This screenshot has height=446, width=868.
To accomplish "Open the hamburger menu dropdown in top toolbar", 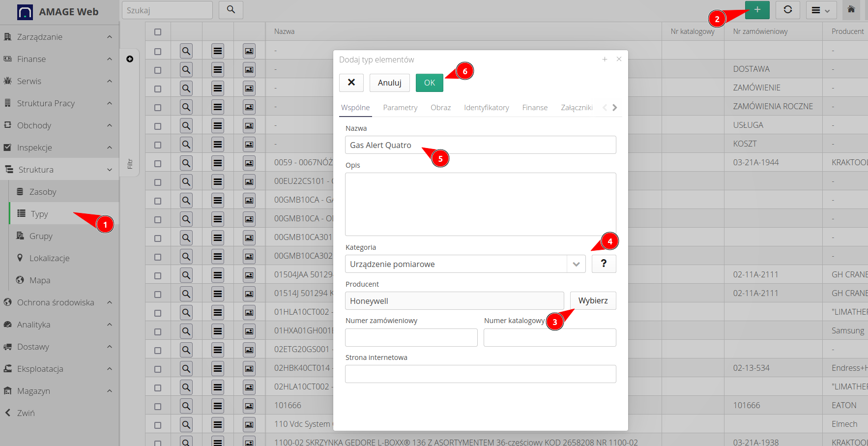I will (820, 10).
